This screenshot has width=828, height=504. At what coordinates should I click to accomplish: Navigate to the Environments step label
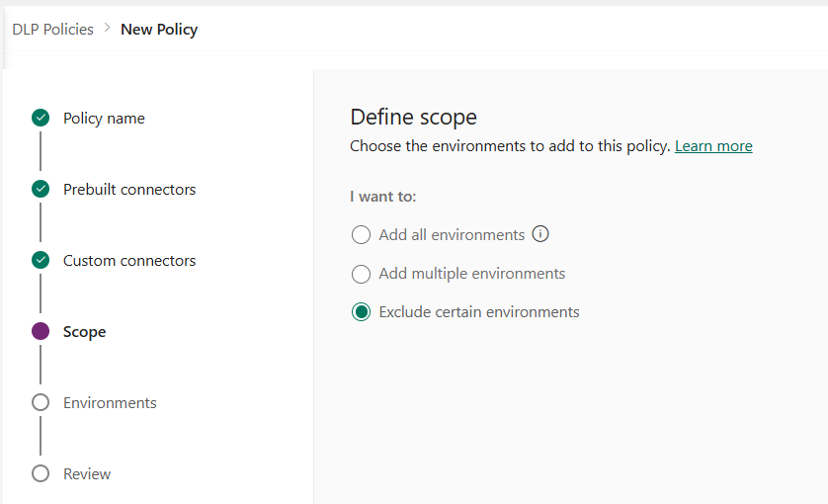[x=110, y=403]
